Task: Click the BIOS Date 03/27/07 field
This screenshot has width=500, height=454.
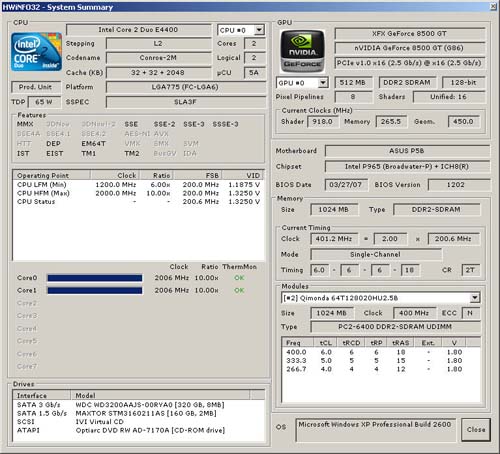Action: coord(346,185)
